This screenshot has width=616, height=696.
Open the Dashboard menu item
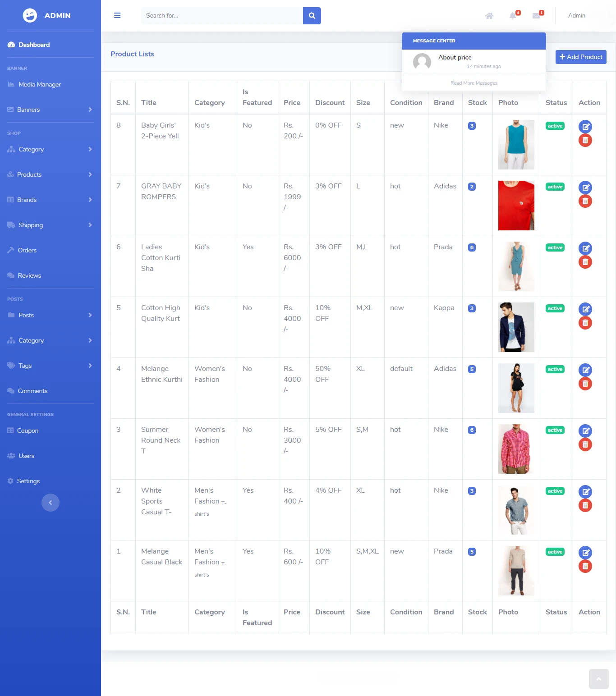pos(34,45)
